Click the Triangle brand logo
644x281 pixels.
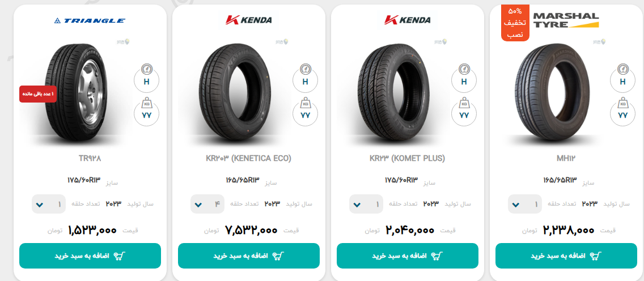(90, 20)
